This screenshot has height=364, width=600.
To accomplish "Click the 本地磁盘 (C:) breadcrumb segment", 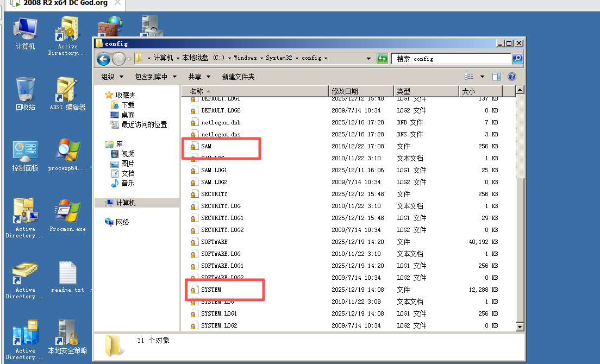I will click(x=203, y=58).
